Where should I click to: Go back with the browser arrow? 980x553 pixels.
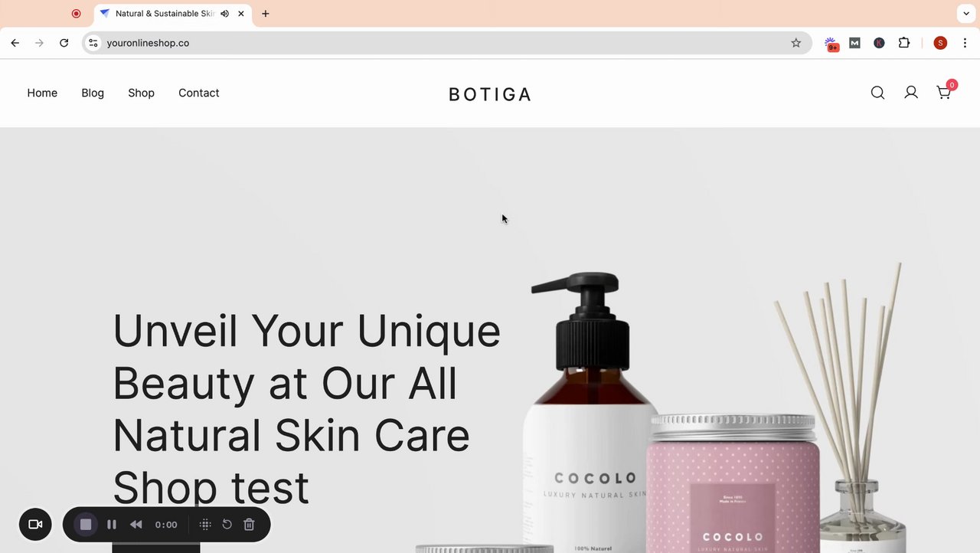click(x=15, y=43)
